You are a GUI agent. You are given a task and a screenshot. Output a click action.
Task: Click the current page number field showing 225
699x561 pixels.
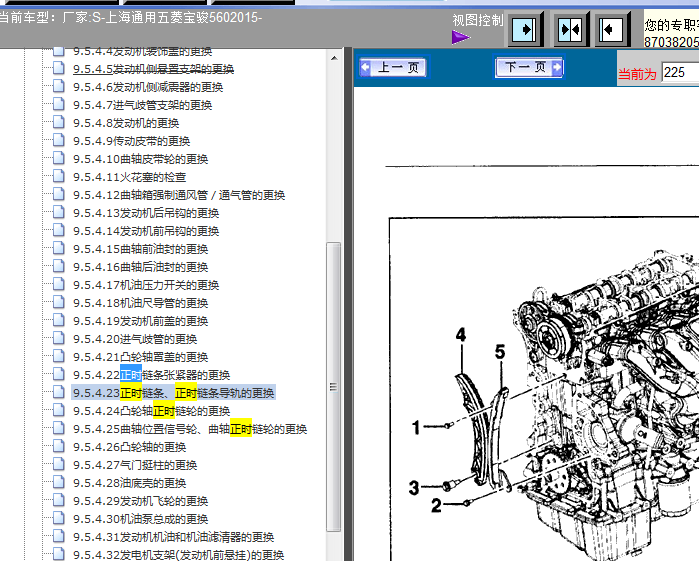(680, 72)
